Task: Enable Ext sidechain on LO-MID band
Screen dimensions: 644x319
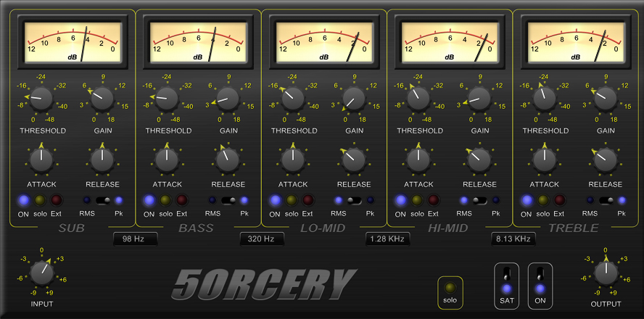Action: click(307, 200)
